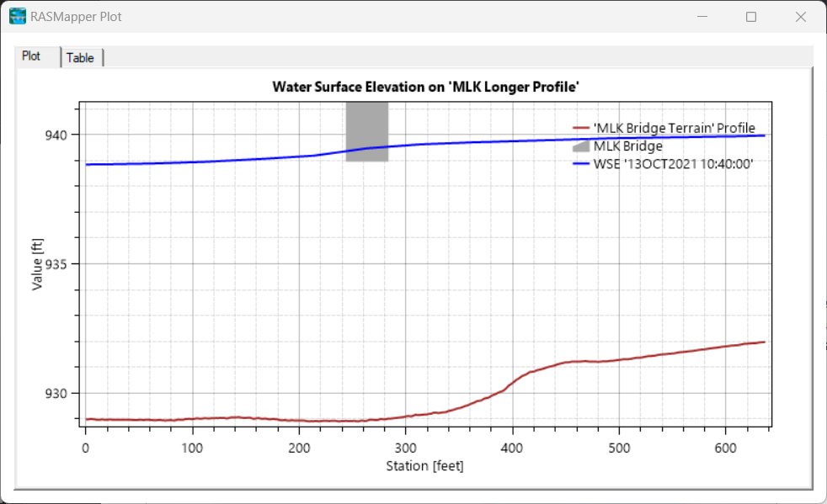This screenshot has height=504, width=827.
Task: Click the red terrain profile legend line swatch
Action: (581, 128)
